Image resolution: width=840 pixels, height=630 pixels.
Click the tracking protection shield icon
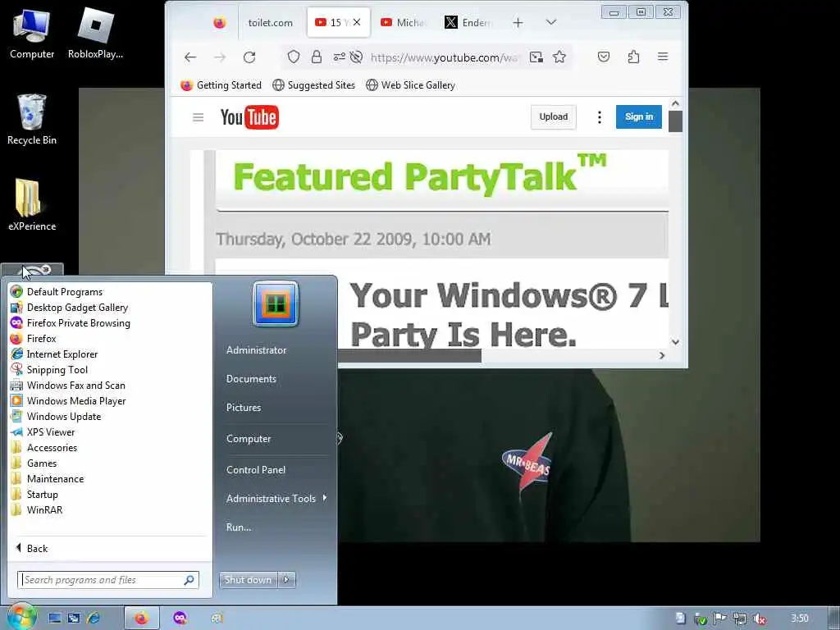294,57
